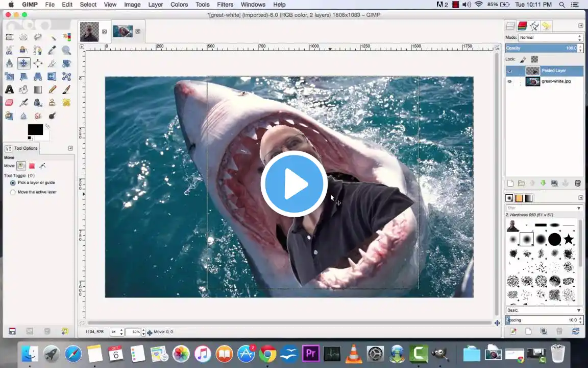Select 'Pick a layer or guide' option
588x368 pixels.
[x=13, y=182]
